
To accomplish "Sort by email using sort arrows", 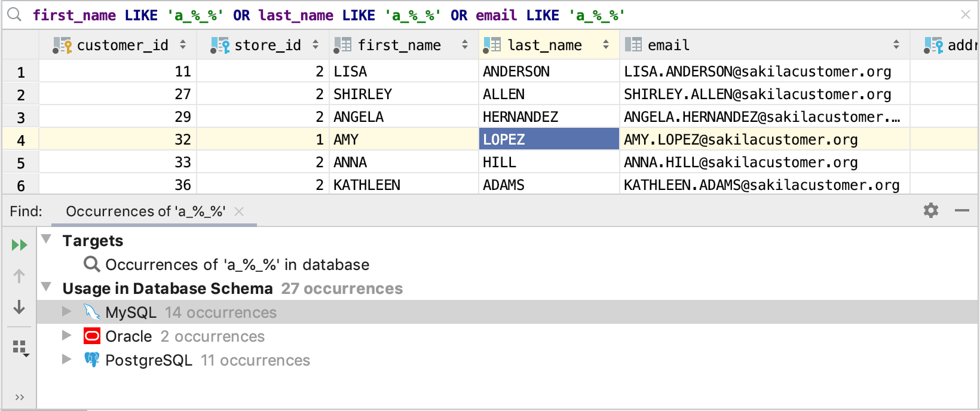I will tap(896, 45).
